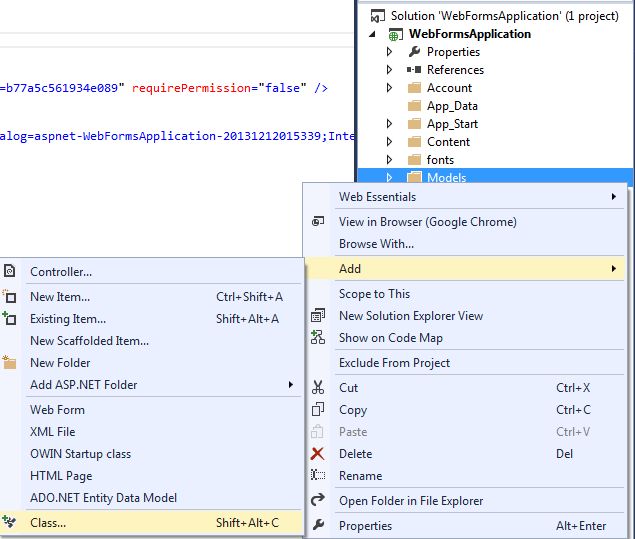Open the Add ASP.NET Folder submenu arrow
The height and width of the screenshot is (539, 635).
coord(291,384)
